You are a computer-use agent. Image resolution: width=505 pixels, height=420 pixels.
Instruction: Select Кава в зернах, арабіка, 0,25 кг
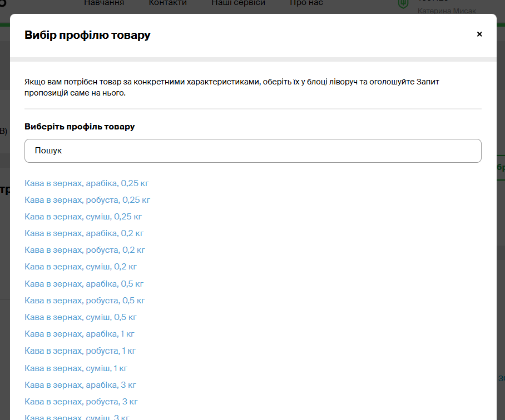[87, 183]
